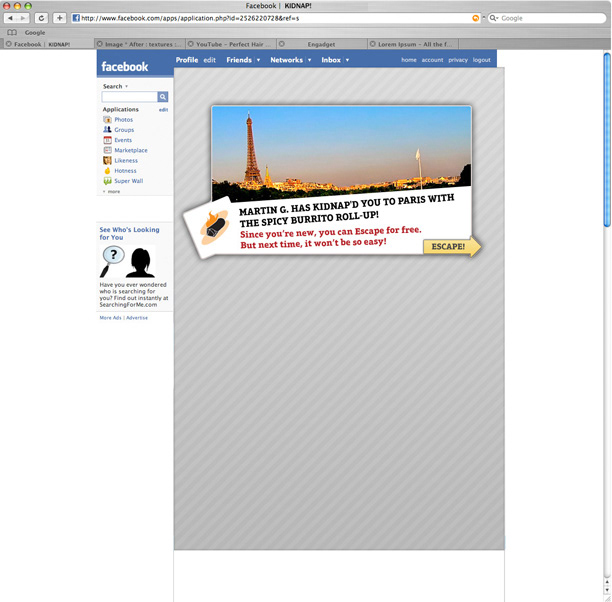Click the edit link next to Profile
This screenshot has height=602, width=612.
point(210,60)
